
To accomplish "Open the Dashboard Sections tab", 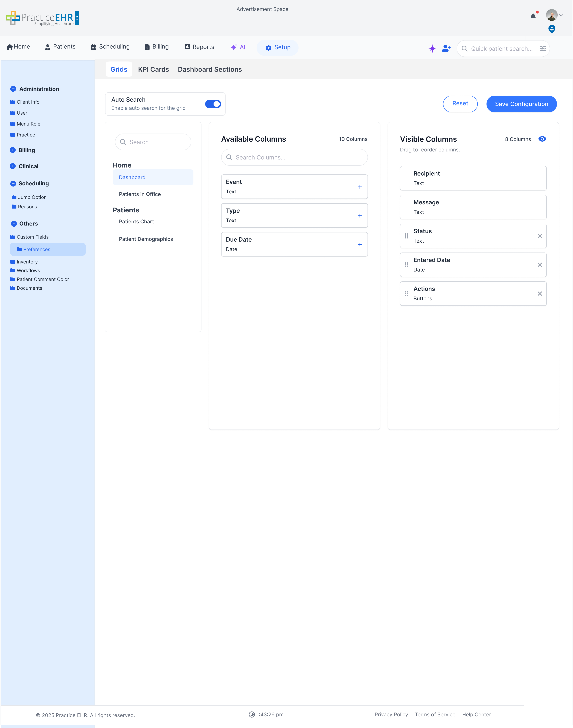I will click(210, 70).
